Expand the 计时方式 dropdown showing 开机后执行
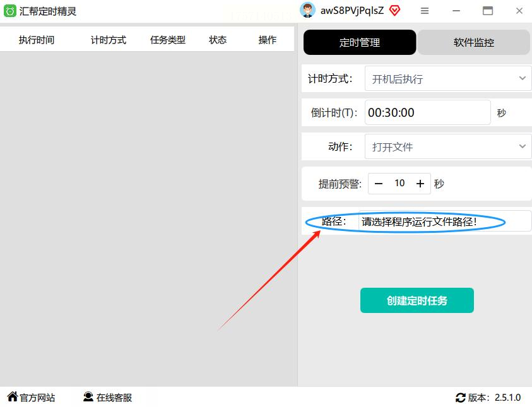Image resolution: width=532 pixels, height=407 pixels. point(448,78)
